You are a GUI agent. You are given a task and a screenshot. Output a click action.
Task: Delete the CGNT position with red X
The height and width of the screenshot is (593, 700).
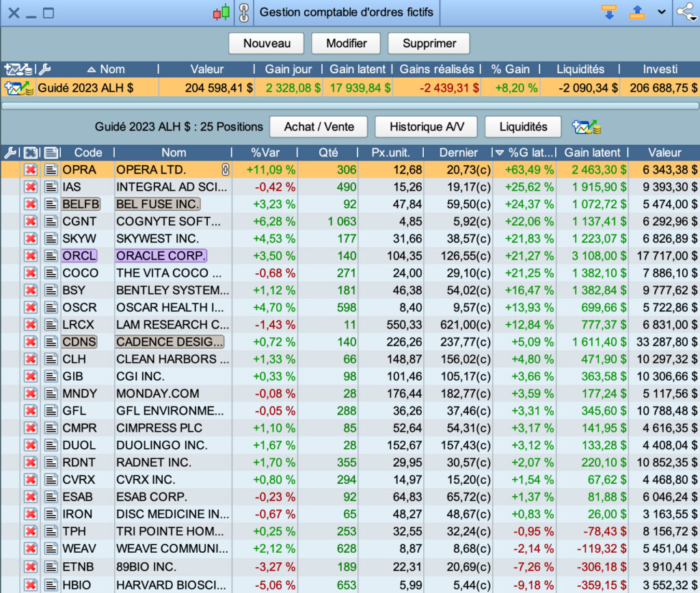coord(30,221)
